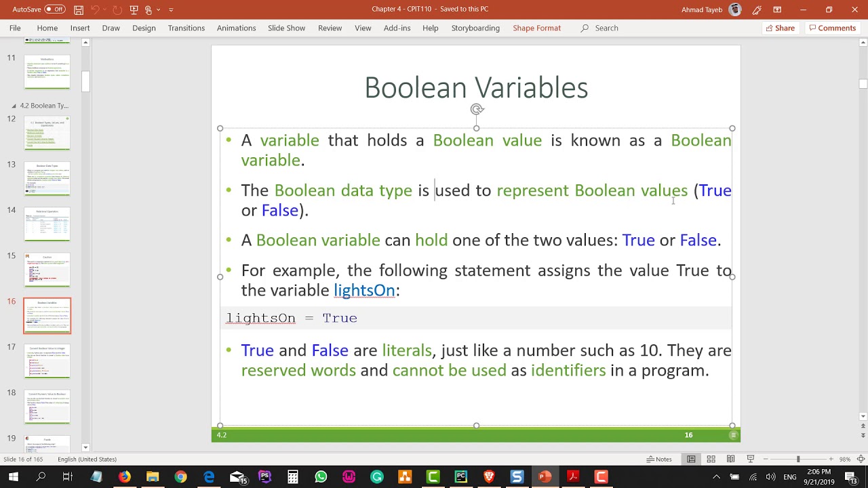This screenshot has height=488, width=868.
Task: Open the Transitions tab
Action: [186, 28]
